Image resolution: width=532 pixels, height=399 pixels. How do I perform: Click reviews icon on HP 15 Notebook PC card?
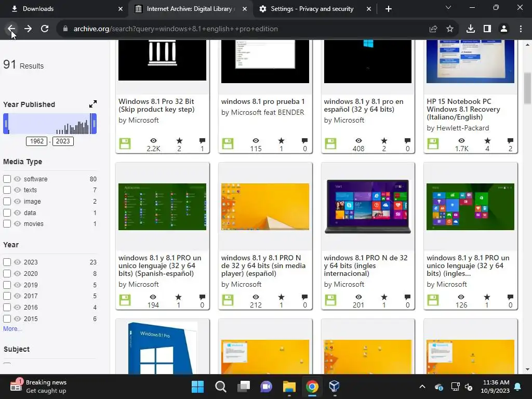pos(510,140)
